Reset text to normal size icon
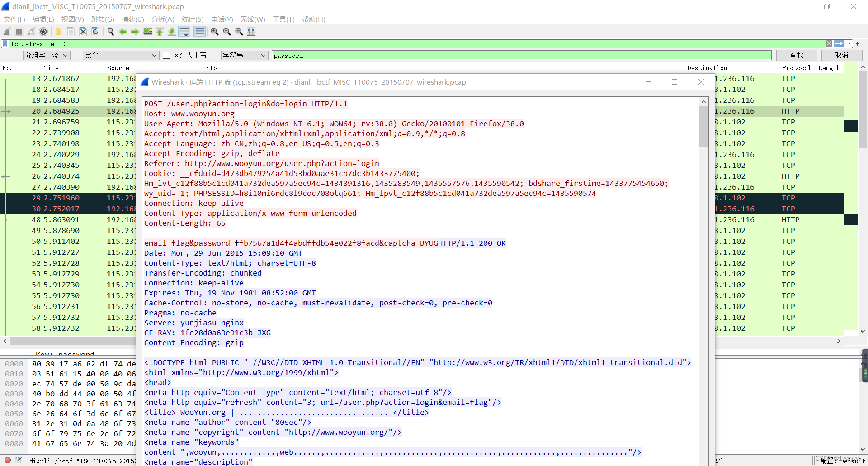 pos(239,32)
